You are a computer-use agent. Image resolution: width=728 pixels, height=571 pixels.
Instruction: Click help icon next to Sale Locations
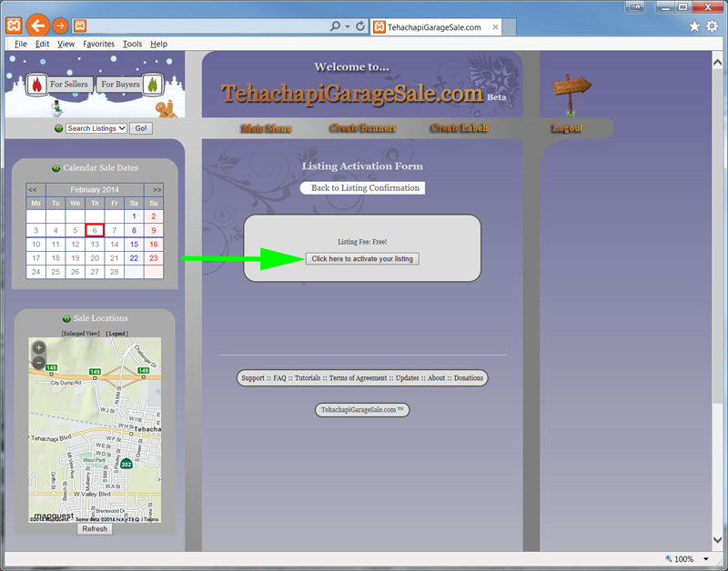pos(66,318)
